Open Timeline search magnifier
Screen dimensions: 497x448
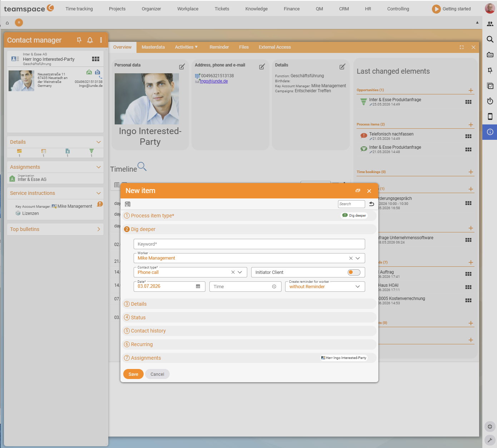[x=142, y=166]
